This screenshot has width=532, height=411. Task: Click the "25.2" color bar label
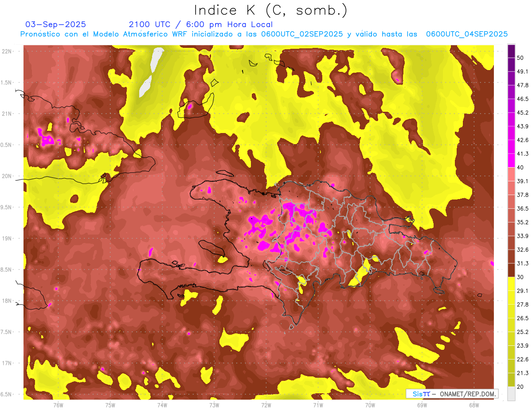[522, 332]
